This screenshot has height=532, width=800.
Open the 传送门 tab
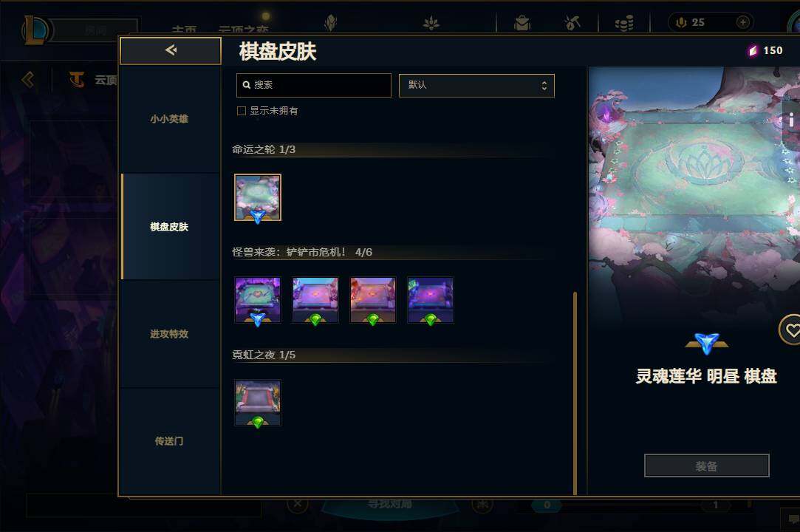(x=169, y=441)
